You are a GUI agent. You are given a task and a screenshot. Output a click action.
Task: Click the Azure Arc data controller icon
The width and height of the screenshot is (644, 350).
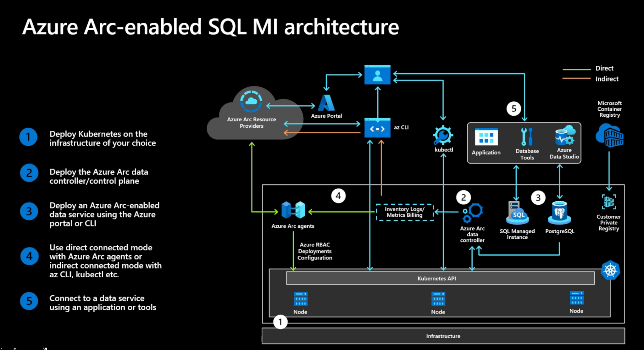[473, 213]
